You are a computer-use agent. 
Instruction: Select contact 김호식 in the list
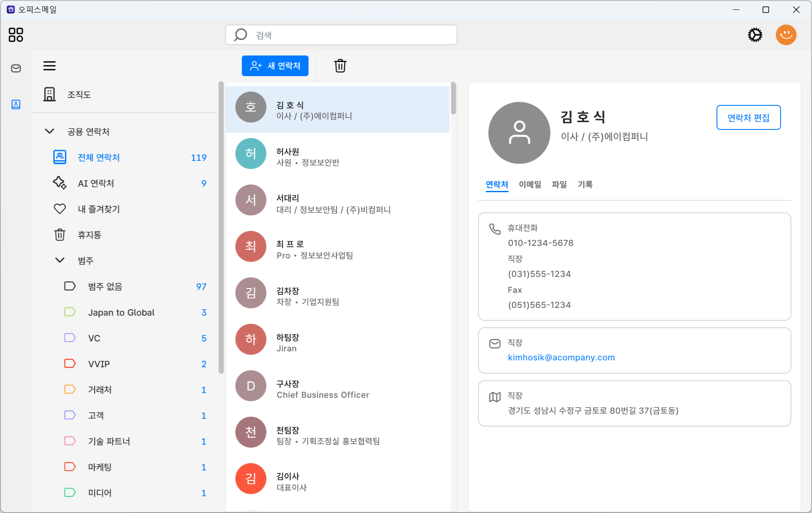338,110
